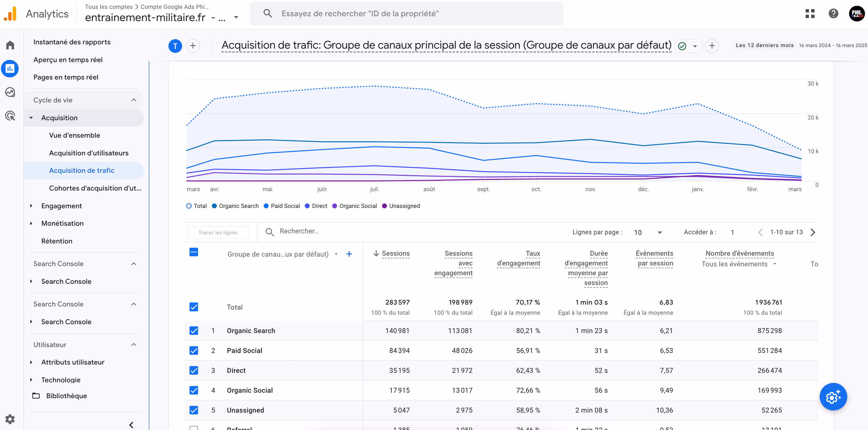The height and width of the screenshot is (430, 868).
Task: Click the Help question mark icon
Action: [x=833, y=13]
